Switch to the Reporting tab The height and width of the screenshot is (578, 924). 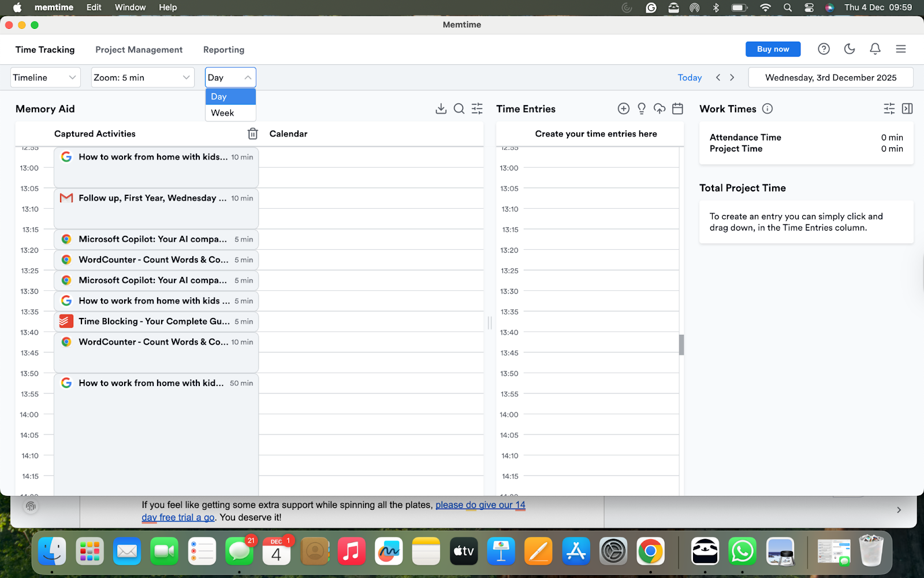tap(223, 50)
